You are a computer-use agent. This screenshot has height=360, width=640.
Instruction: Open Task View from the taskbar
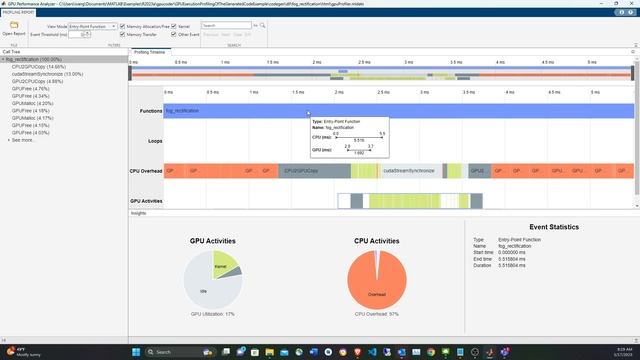click(226, 352)
